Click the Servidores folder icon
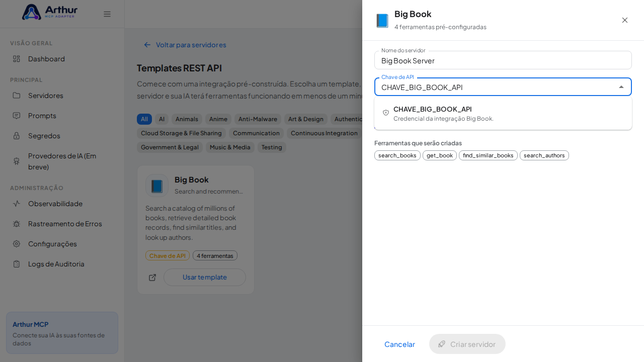Viewport: 644px width, 362px height. 17,96
